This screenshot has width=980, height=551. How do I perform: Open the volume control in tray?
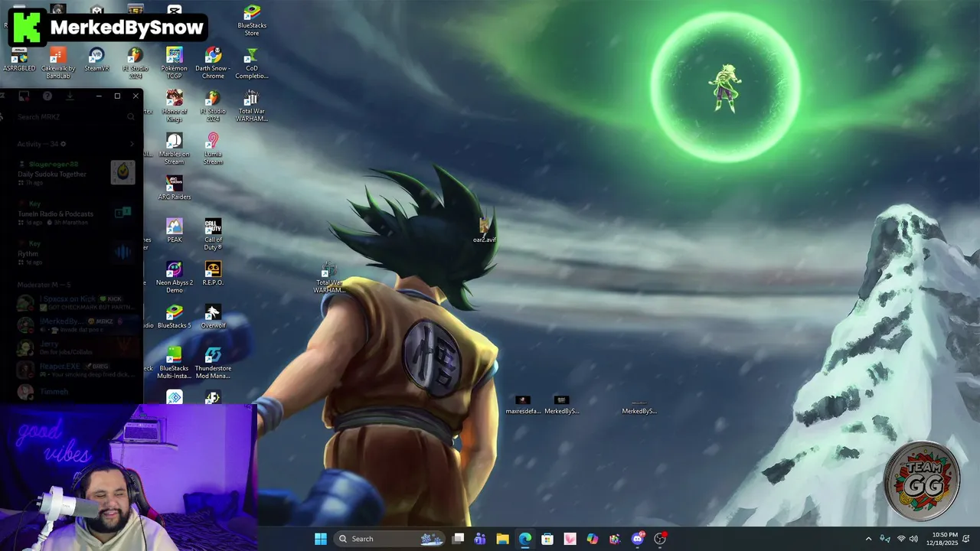pyautogui.click(x=913, y=539)
